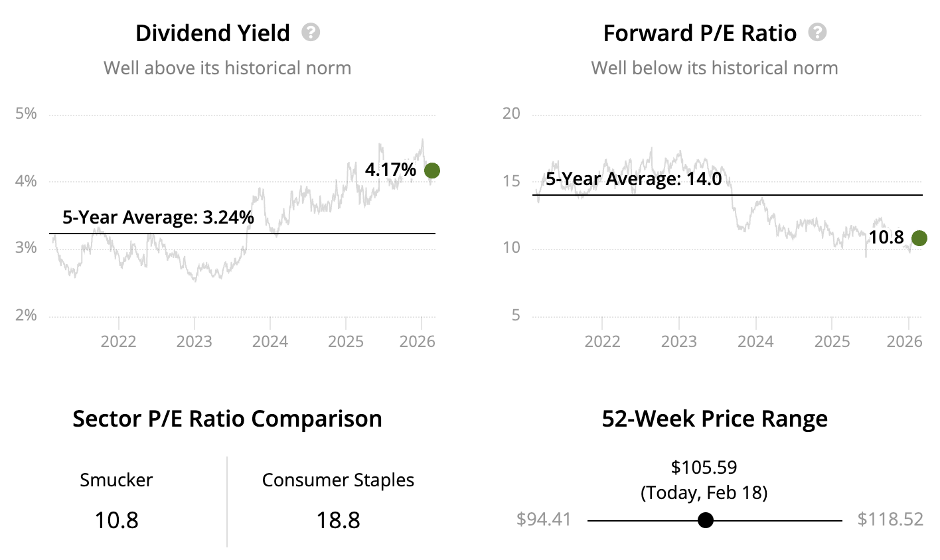Image resolution: width=940 pixels, height=560 pixels.
Task: Click "Well above its historical norm" subtitle
Action: [x=227, y=68]
